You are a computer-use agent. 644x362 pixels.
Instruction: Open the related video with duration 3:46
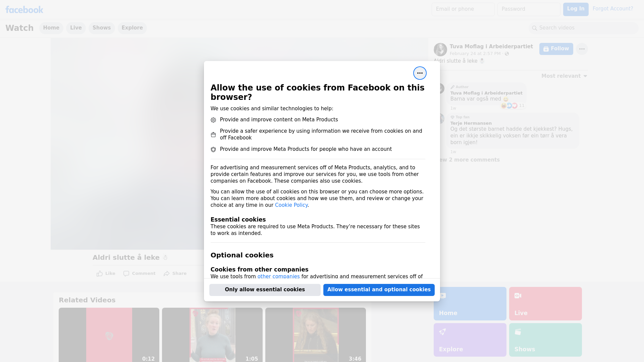coord(316,335)
